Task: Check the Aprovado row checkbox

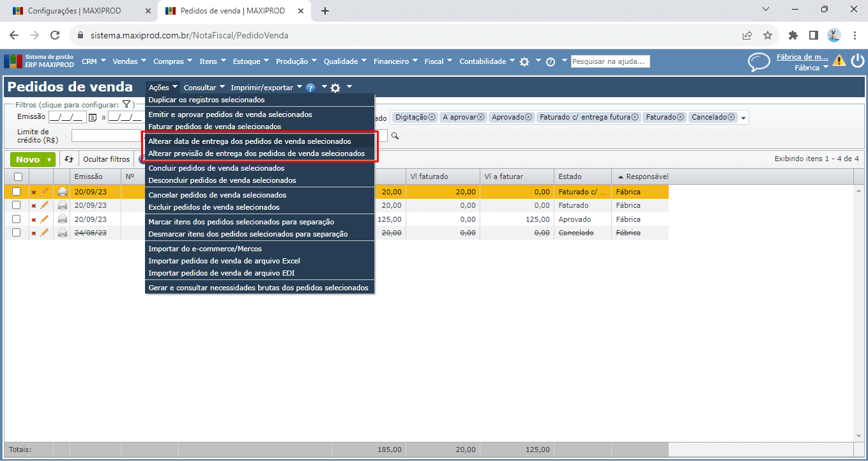Action: [17, 219]
